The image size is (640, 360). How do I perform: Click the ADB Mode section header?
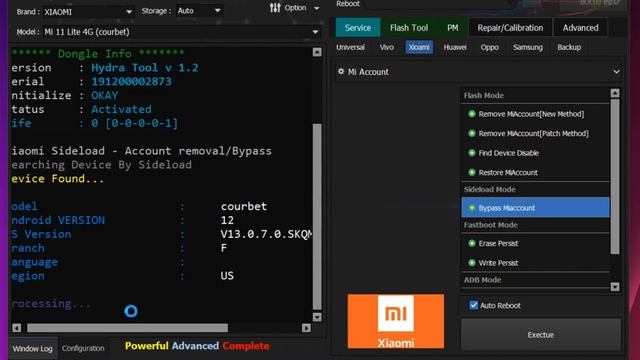click(x=482, y=280)
